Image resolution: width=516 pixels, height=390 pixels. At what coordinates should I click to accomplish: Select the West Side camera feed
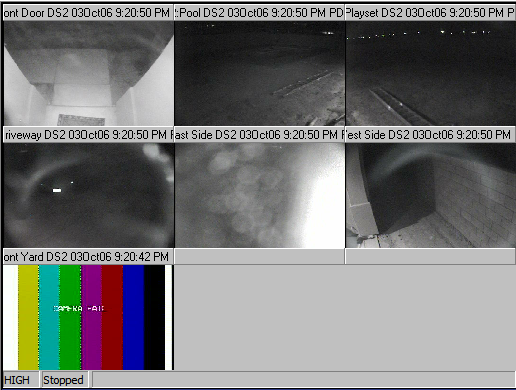click(431, 195)
